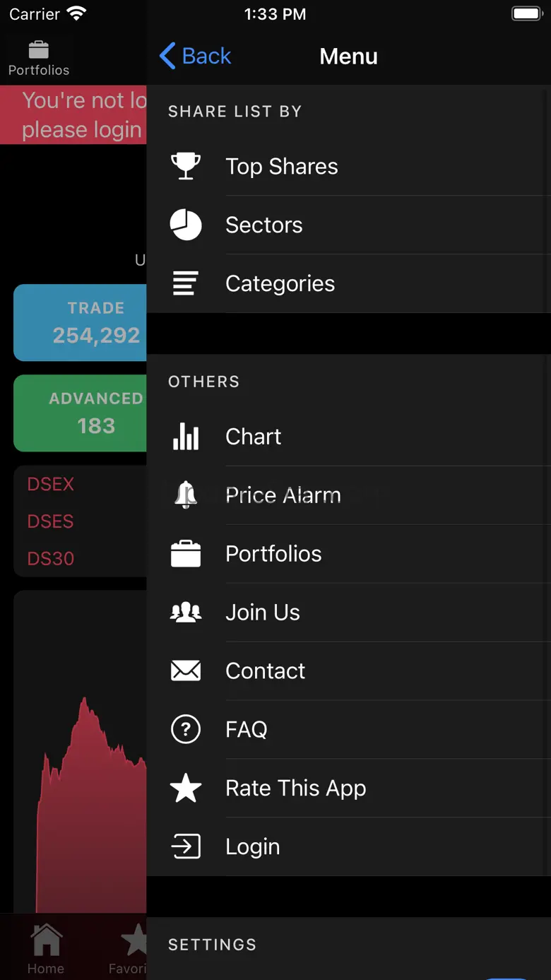Open FAQ using the question mark icon
The height and width of the screenshot is (980, 551).
pyautogui.click(x=186, y=729)
